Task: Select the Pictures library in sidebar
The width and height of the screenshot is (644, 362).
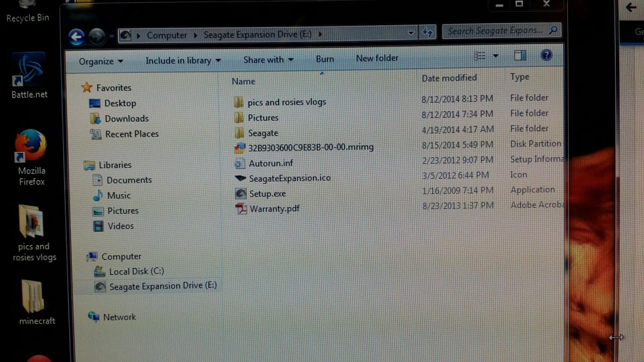Action: click(123, 211)
